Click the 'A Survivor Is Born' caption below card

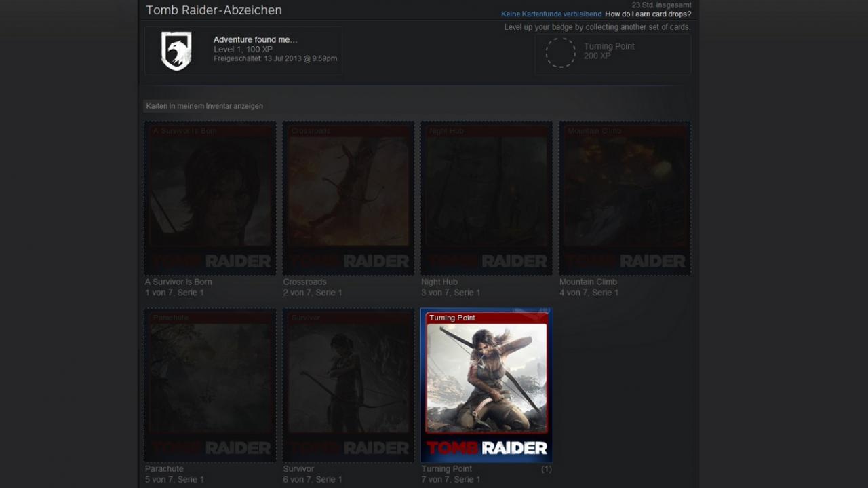[x=178, y=282]
